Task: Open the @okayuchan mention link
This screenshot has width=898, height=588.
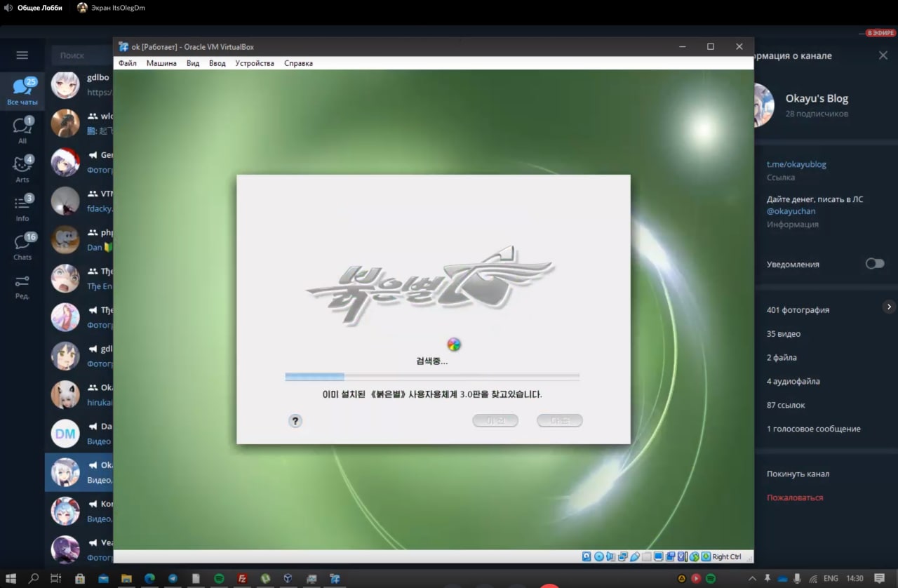Action: [x=791, y=211]
